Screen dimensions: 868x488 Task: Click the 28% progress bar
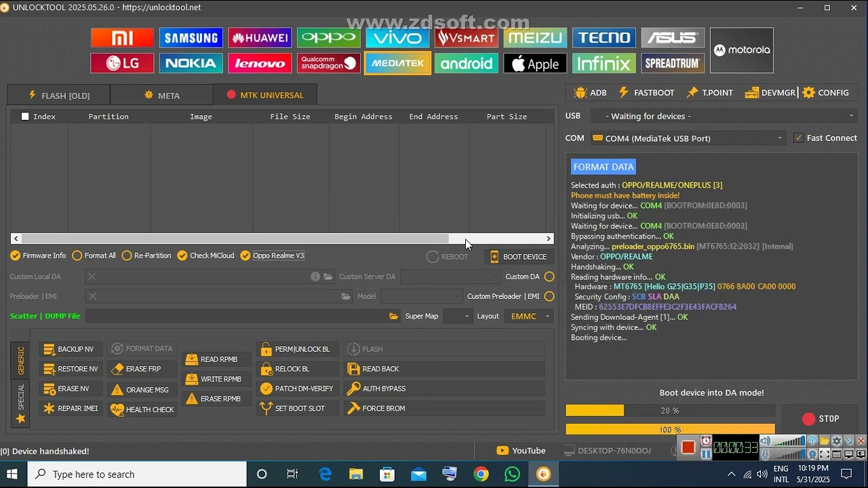[670, 411]
